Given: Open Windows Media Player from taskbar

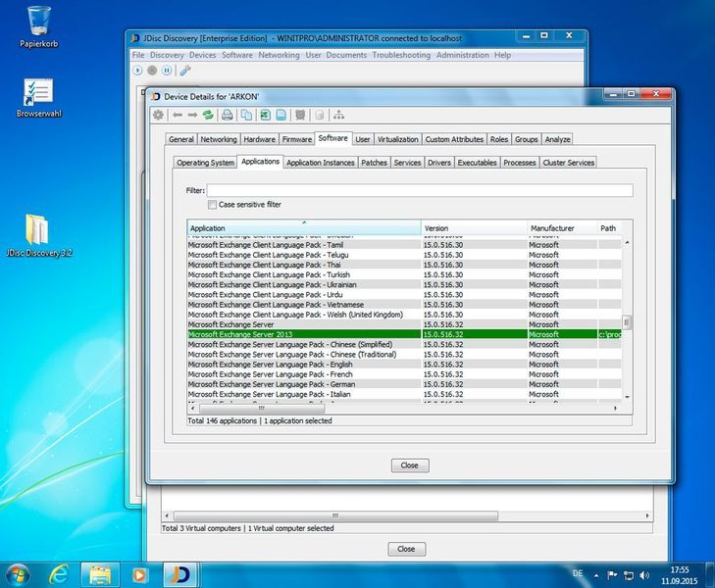Looking at the screenshot, I should coord(139,575).
